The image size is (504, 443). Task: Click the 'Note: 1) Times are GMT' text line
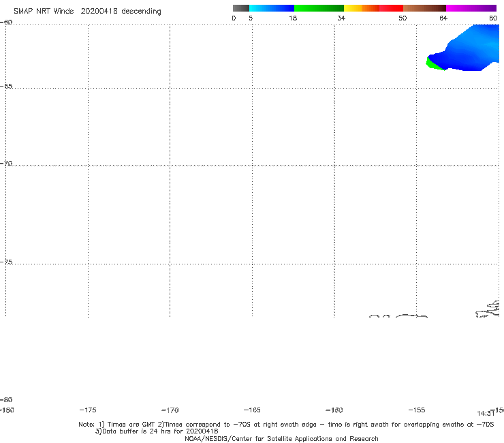click(286, 425)
